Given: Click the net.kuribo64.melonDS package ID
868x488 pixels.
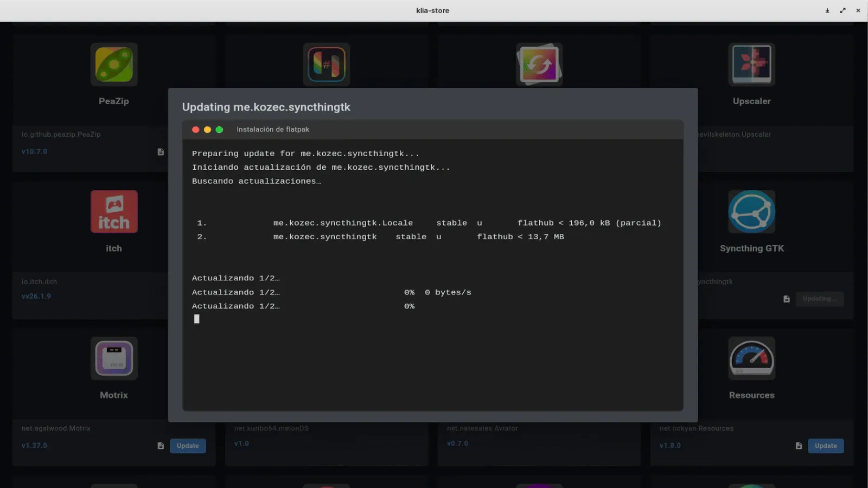Looking at the screenshot, I should [271, 428].
